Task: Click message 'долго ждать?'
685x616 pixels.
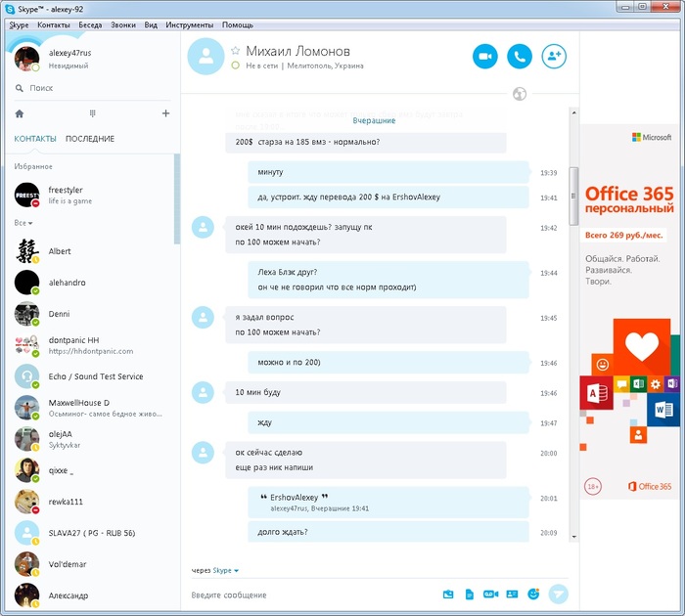Action: [388, 532]
